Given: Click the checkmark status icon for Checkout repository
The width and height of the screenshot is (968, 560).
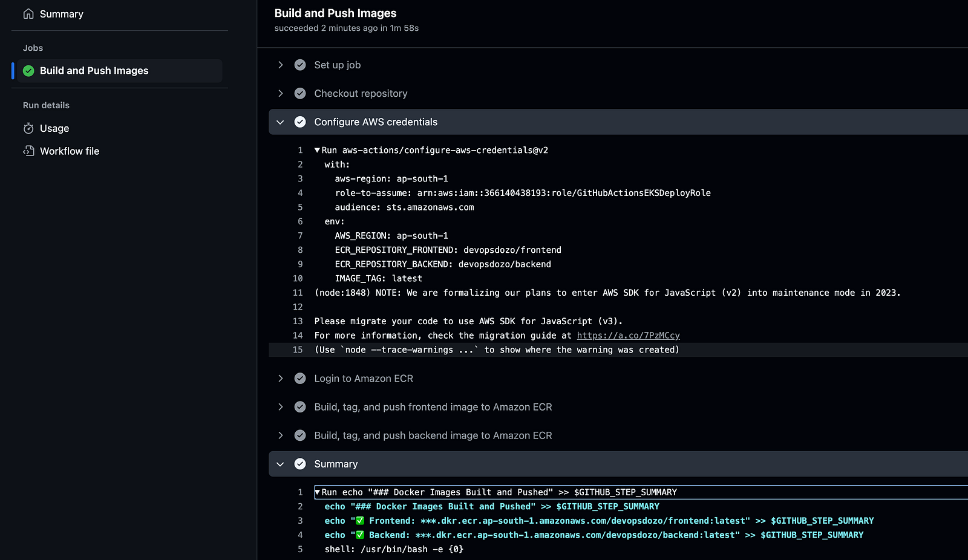Looking at the screenshot, I should point(300,93).
